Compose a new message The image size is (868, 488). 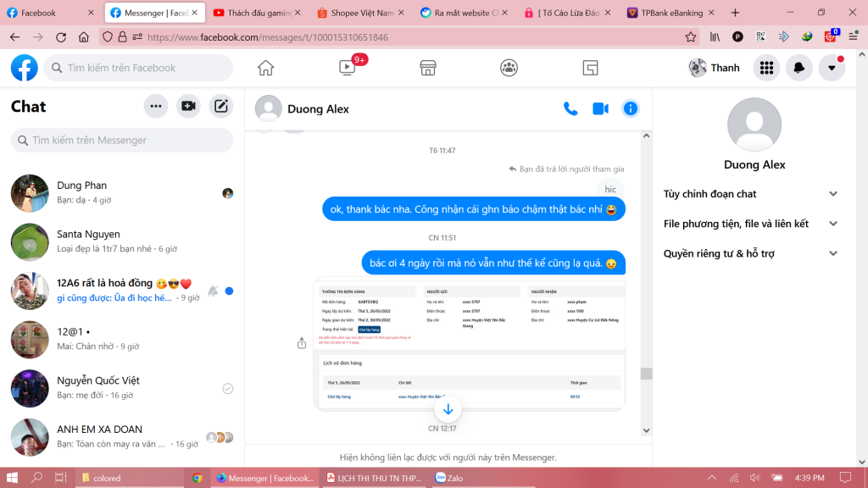(221, 106)
